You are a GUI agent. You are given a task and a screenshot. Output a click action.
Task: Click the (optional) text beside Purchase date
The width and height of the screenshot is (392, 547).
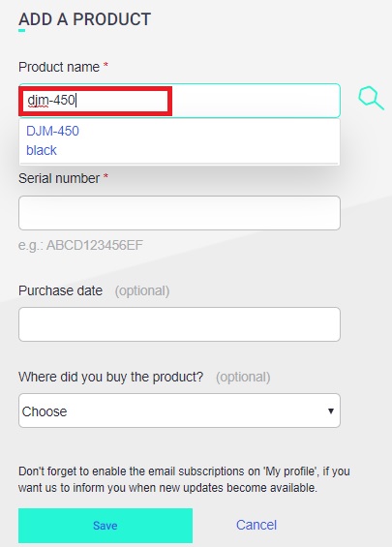click(142, 291)
